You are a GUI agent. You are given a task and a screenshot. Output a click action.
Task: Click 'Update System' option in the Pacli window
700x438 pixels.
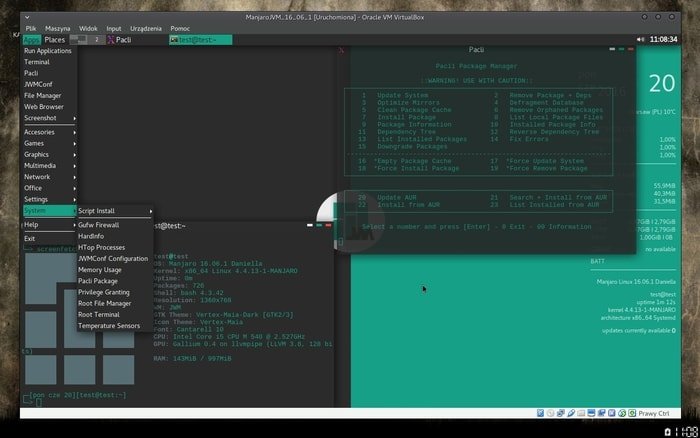click(402, 96)
